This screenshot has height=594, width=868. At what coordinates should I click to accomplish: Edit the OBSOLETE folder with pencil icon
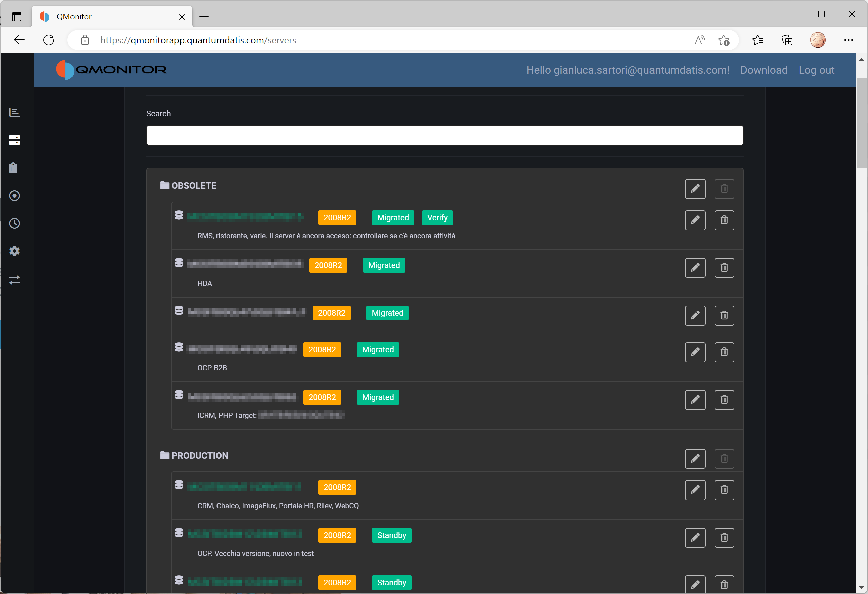695,189
